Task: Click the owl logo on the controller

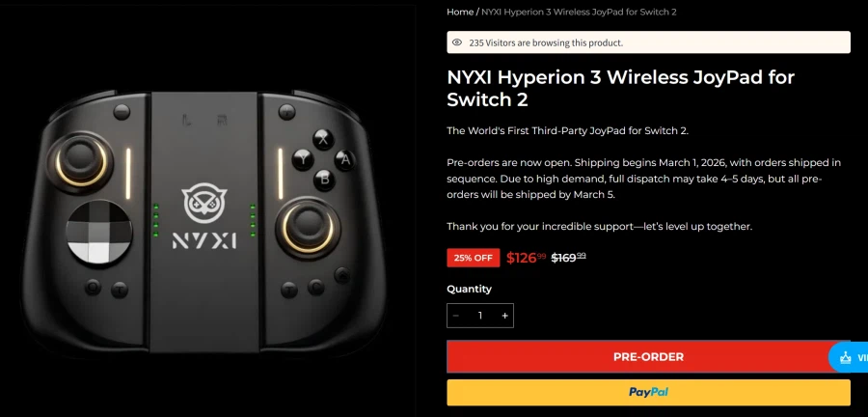Action: click(x=204, y=201)
